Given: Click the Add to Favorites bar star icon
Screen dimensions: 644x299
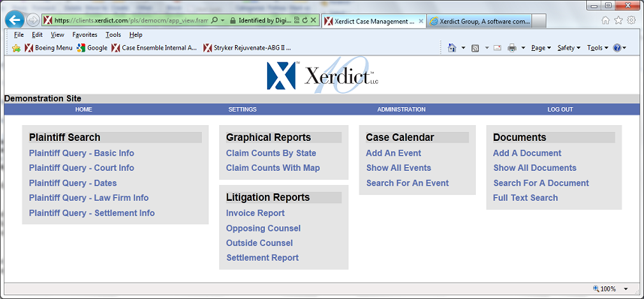Looking at the screenshot, I should coord(17,48).
